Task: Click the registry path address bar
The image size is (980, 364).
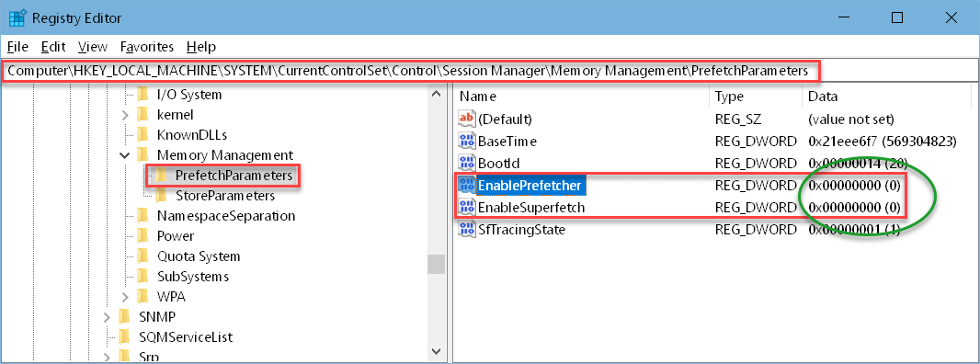Action: tap(489, 72)
